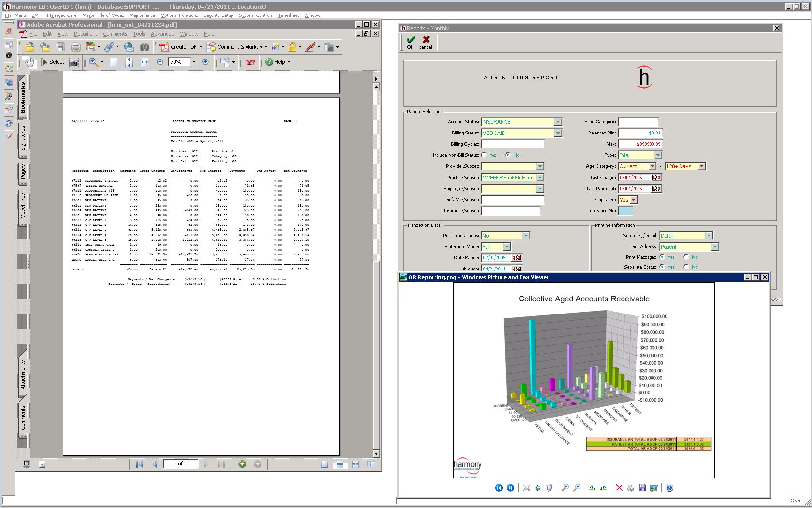This screenshot has height=508, width=812.
Task: Select Yes for Separate Status
Action: pos(662,267)
